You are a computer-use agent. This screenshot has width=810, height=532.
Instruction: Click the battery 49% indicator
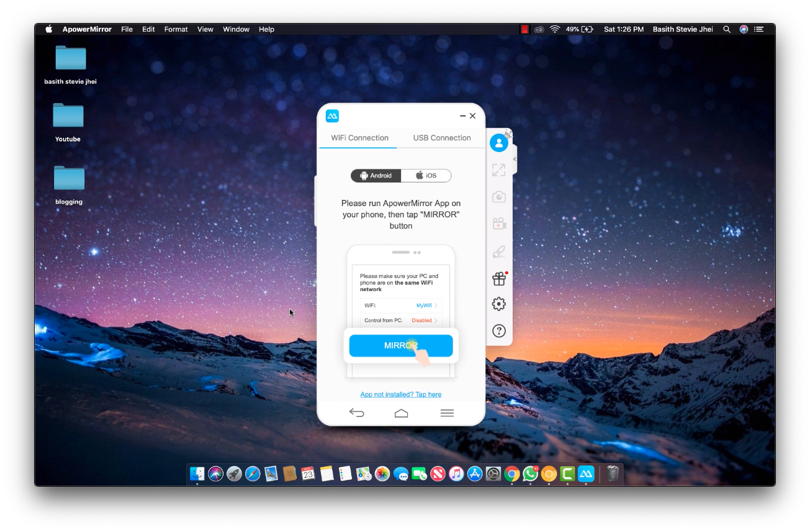[579, 29]
